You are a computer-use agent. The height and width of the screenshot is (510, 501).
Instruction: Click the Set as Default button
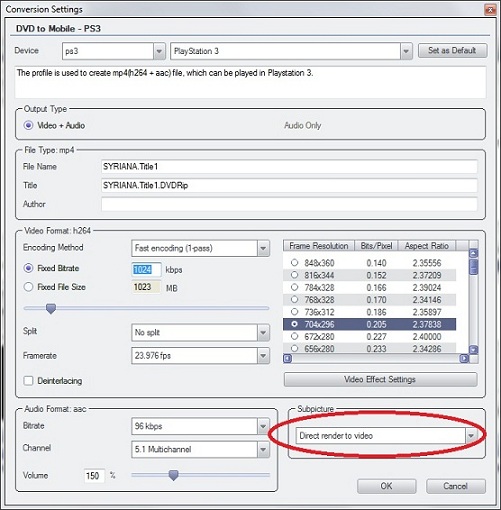[x=452, y=51]
